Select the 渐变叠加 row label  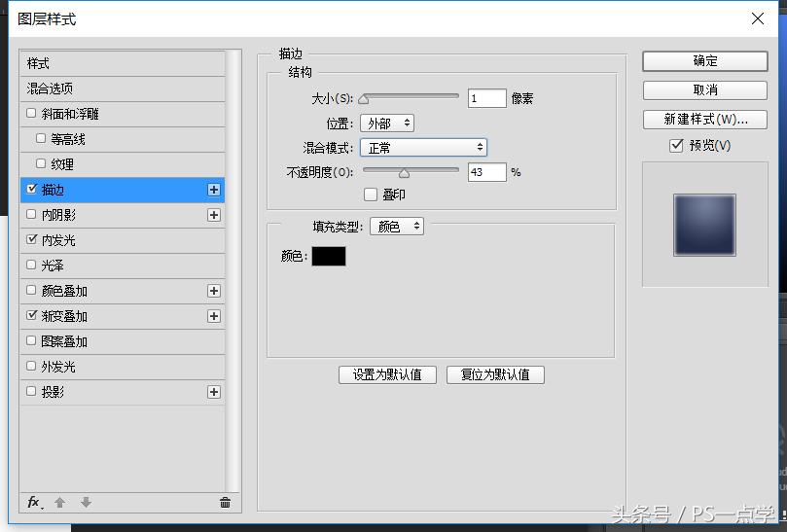coord(64,316)
